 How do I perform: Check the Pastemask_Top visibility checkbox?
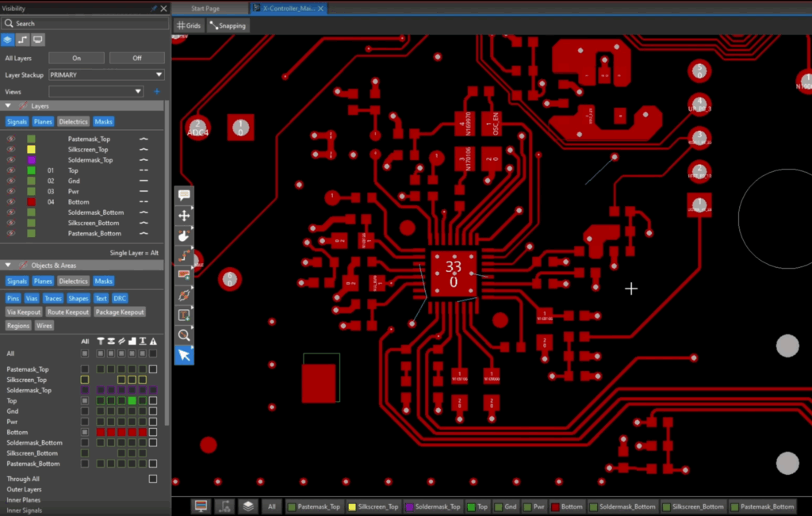click(x=84, y=369)
